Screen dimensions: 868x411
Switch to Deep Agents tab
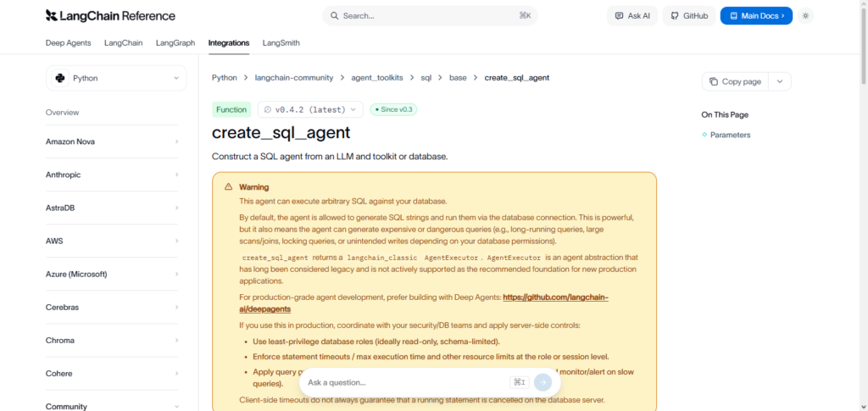pyautogui.click(x=68, y=42)
